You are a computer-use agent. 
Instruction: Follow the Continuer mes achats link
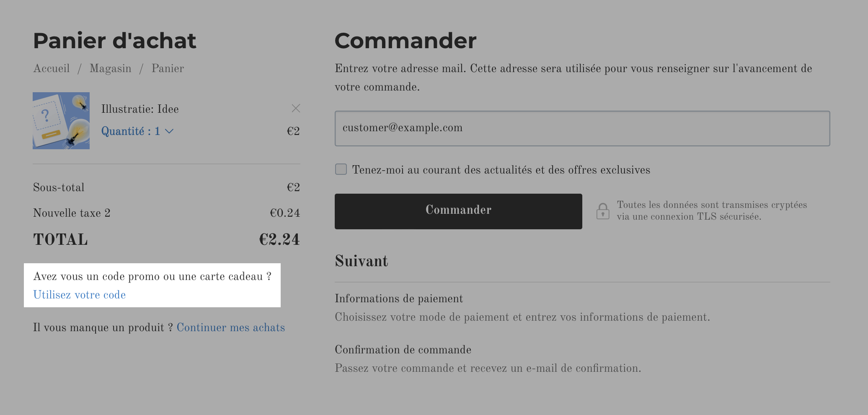tap(231, 327)
